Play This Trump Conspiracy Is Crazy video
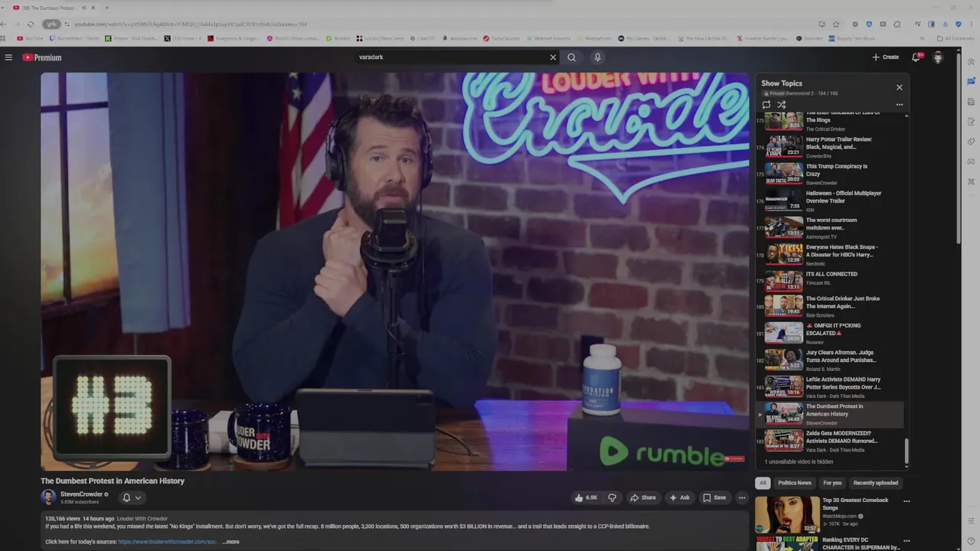This screenshot has width=980, height=551. 830,174
